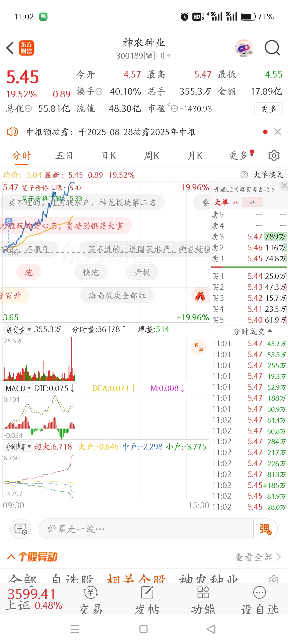Switch to 五日 chart tab

point(64,156)
